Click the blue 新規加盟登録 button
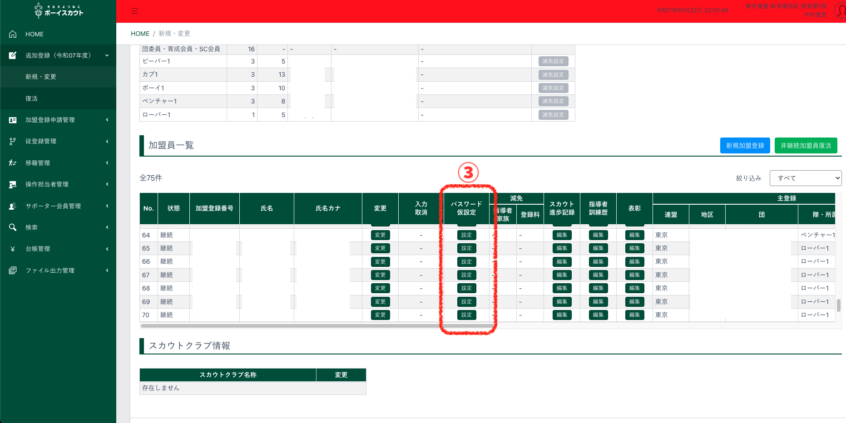The image size is (846, 423). (745, 146)
